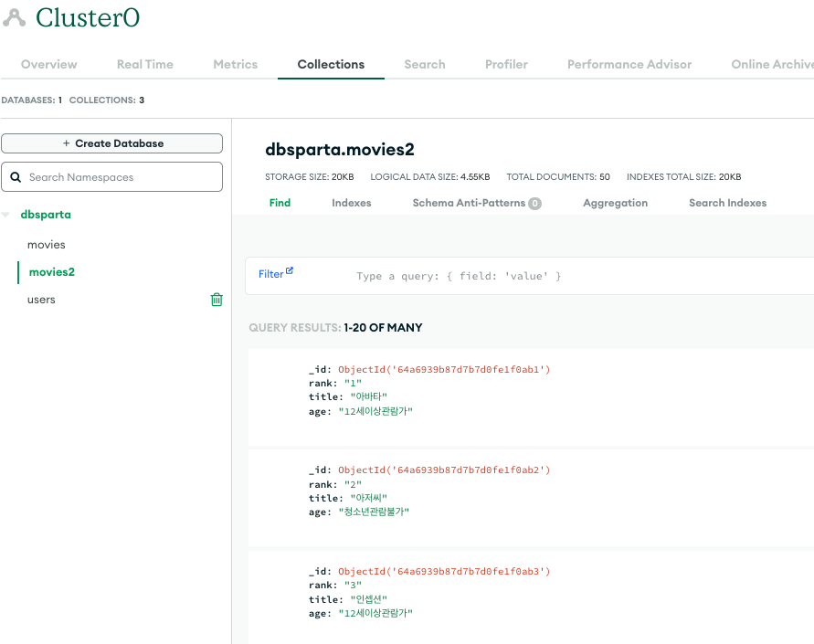Image resolution: width=814 pixels, height=644 pixels.
Task: Click the ObjectId ending in ab3
Action: tap(444, 571)
